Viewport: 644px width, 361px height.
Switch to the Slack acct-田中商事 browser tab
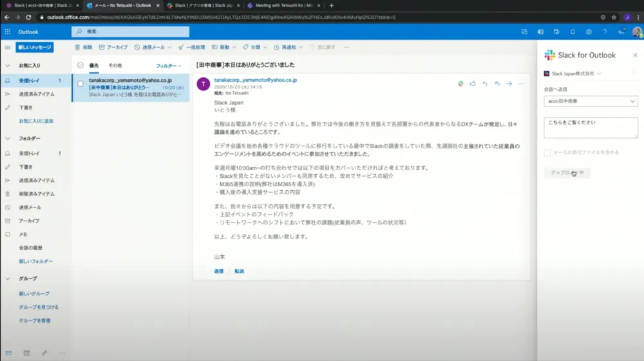coord(42,5)
